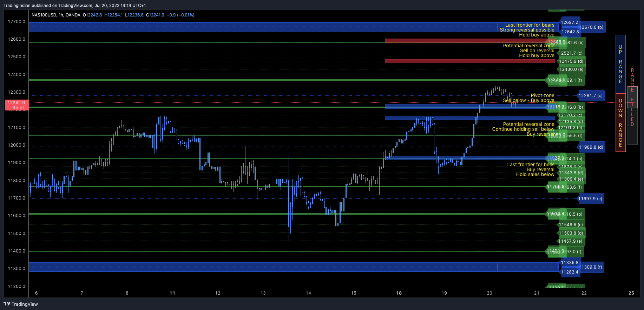
Task: Click the current price label 12241.9 with countdown
Action: click(x=17, y=105)
